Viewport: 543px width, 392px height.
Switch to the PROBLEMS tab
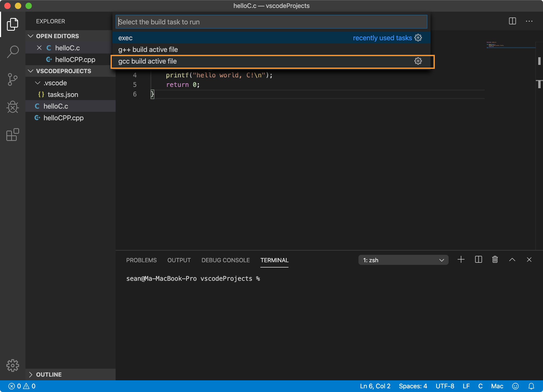(141, 260)
